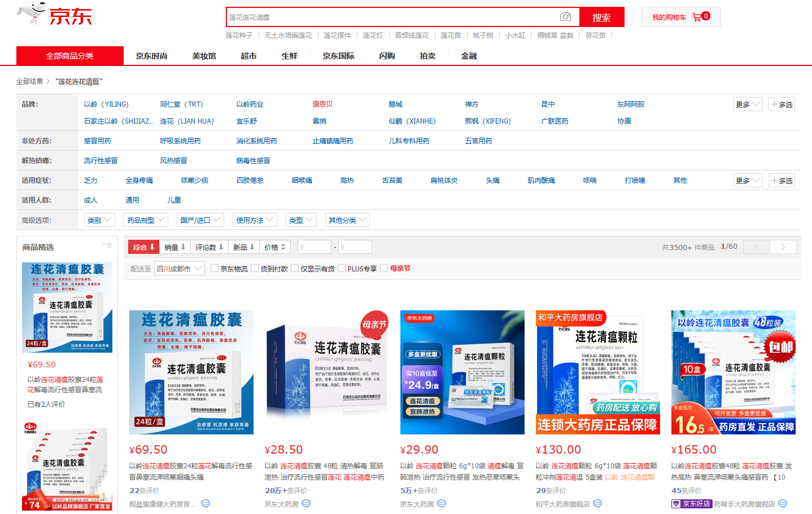This screenshot has height=514, width=812.
Task: Enable the 京东物流 checkbox
Action: pos(215,269)
